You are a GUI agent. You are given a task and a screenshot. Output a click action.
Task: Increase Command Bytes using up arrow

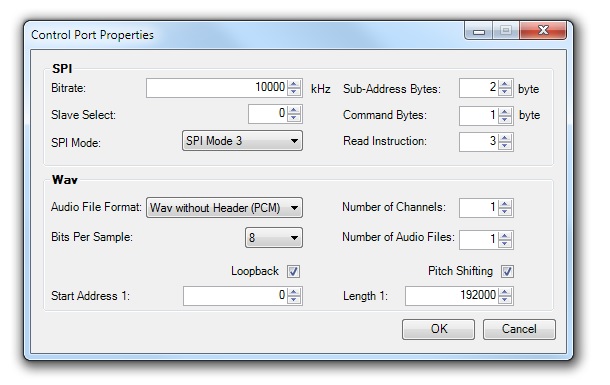[x=505, y=112]
